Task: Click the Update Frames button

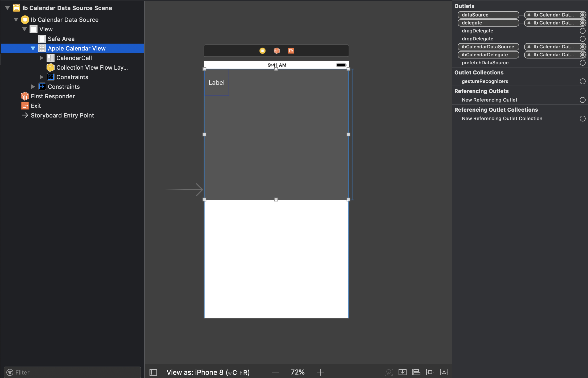Action: (389, 372)
